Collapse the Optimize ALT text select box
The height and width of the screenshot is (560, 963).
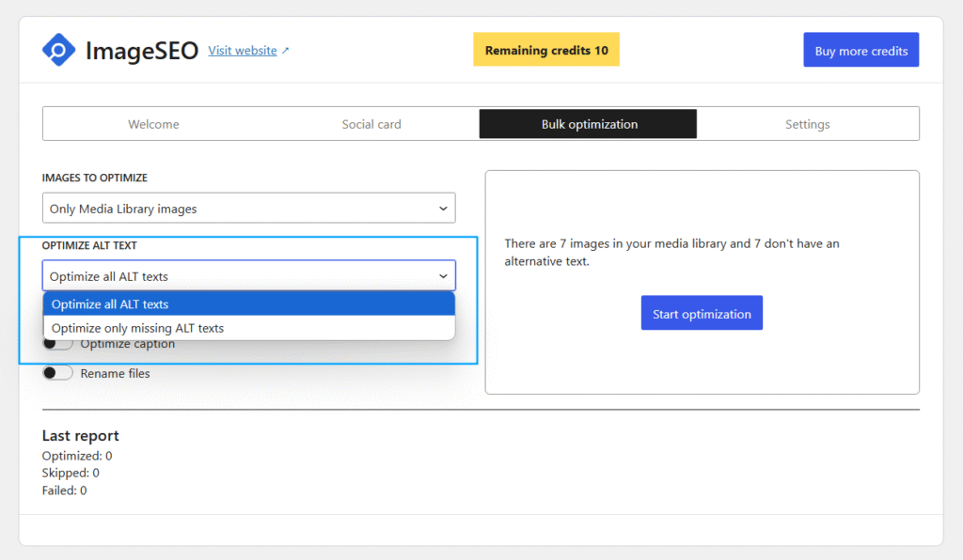(248, 276)
